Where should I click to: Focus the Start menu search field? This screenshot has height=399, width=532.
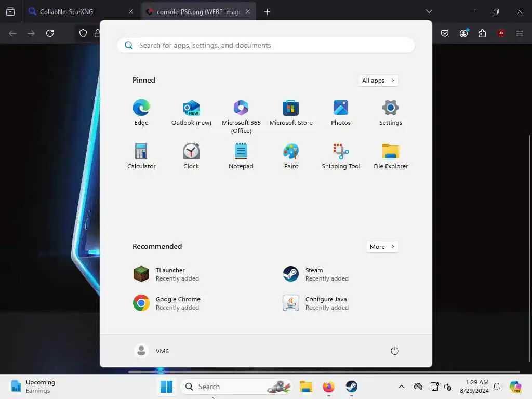coord(266,45)
